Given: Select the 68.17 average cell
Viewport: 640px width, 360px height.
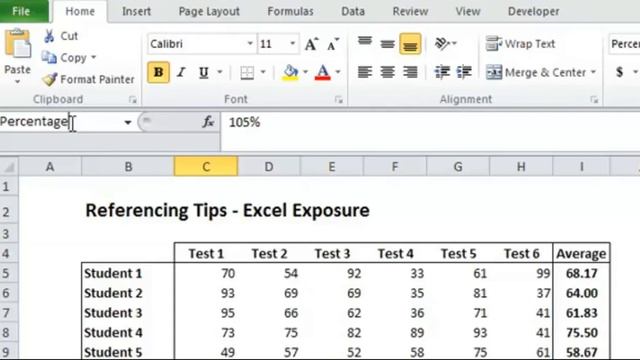Looking at the screenshot, I should click(581, 273).
